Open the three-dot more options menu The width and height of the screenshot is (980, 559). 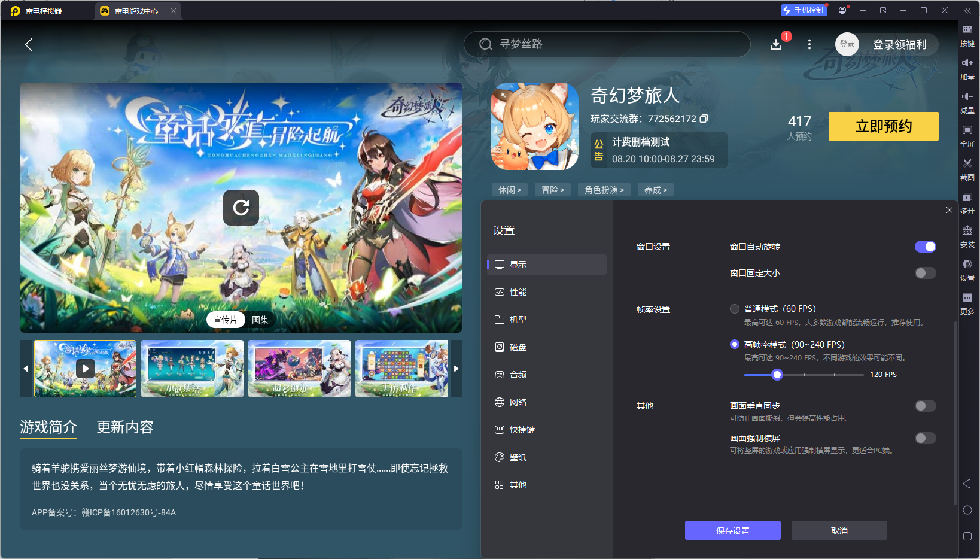pos(809,44)
